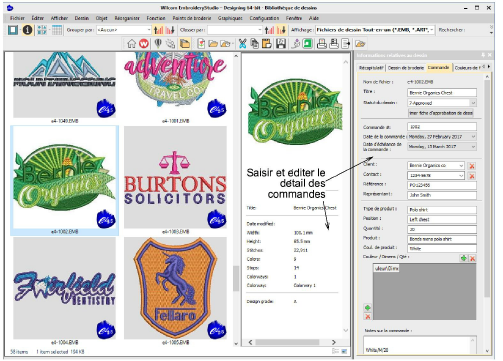Open the Afficher menu
Viewport: 503px width, 361px height.
(x=59, y=18)
